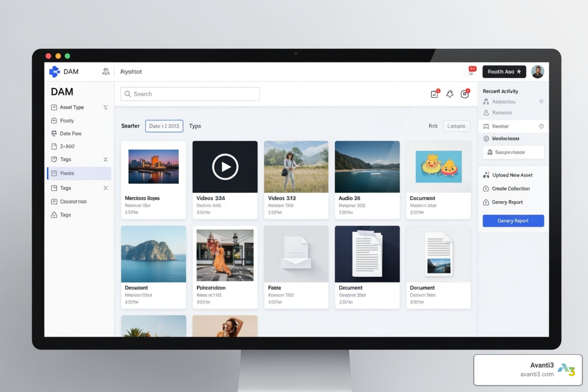Image resolution: width=588 pixels, height=392 pixels.
Task: Click the red notification flag icon
Action: pos(472,70)
